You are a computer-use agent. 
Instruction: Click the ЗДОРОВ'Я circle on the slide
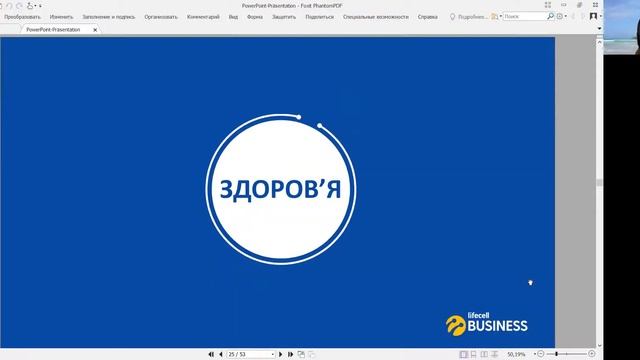281,189
